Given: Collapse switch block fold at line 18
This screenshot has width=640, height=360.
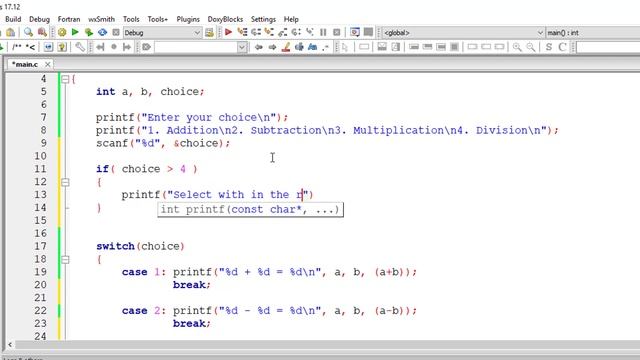Looking at the screenshot, I should click(65, 260).
